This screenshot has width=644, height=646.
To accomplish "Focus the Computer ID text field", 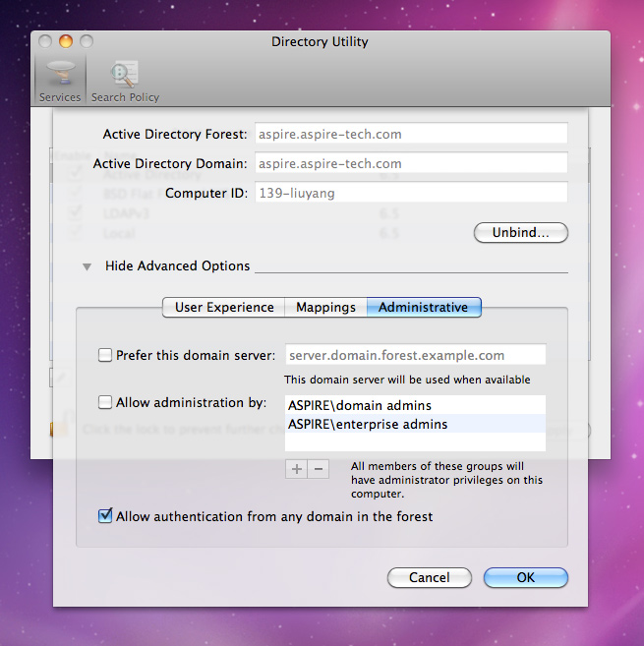I will pos(411,194).
